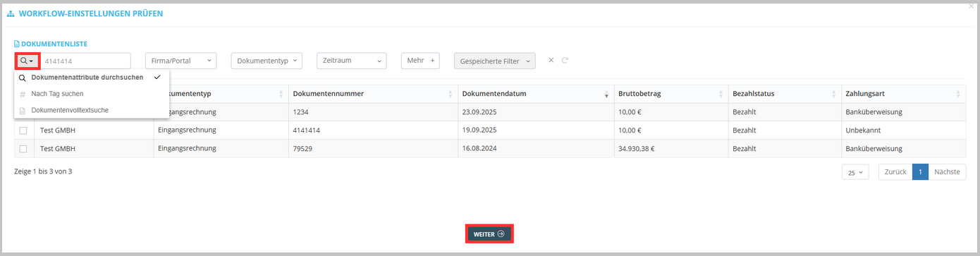Sort by Bezahlstatus column sort arrows
Image resolution: width=980 pixels, height=256 pixels.
833,95
